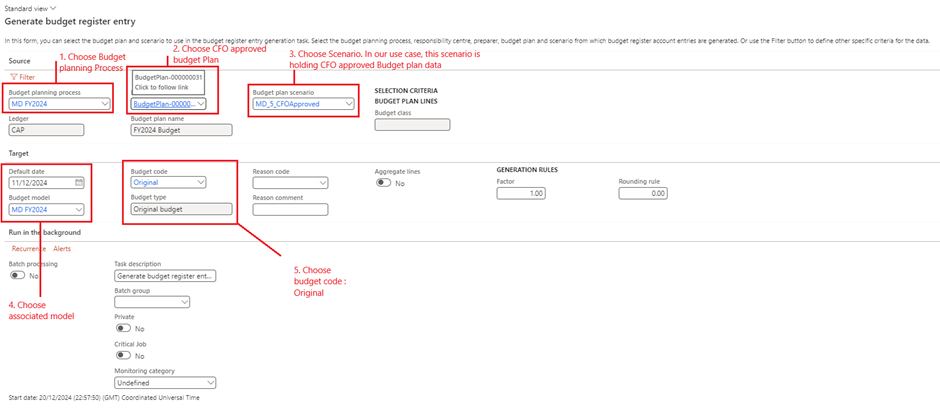
Task: Click the Generate budget register entry title
Action: 70,22
